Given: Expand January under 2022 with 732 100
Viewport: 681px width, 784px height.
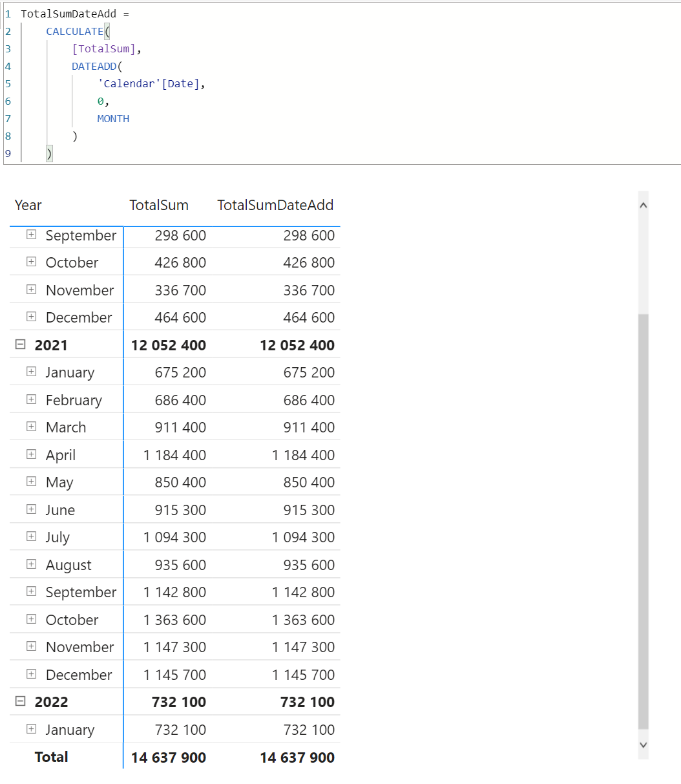Looking at the screenshot, I should coord(31,729).
